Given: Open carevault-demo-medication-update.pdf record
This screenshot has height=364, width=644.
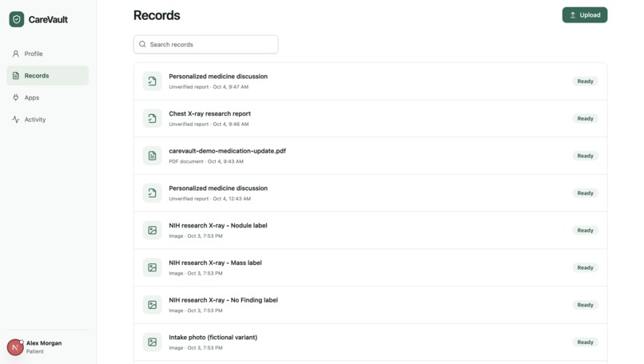Looking at the screenshot, I should pyautogui.click(x=370, y=156).
